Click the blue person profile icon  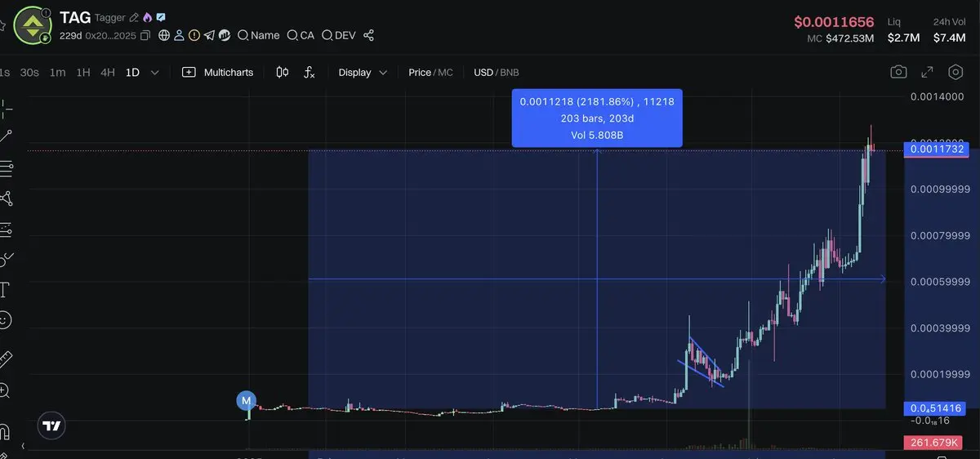pyautogui.click(x=179, y=36)
